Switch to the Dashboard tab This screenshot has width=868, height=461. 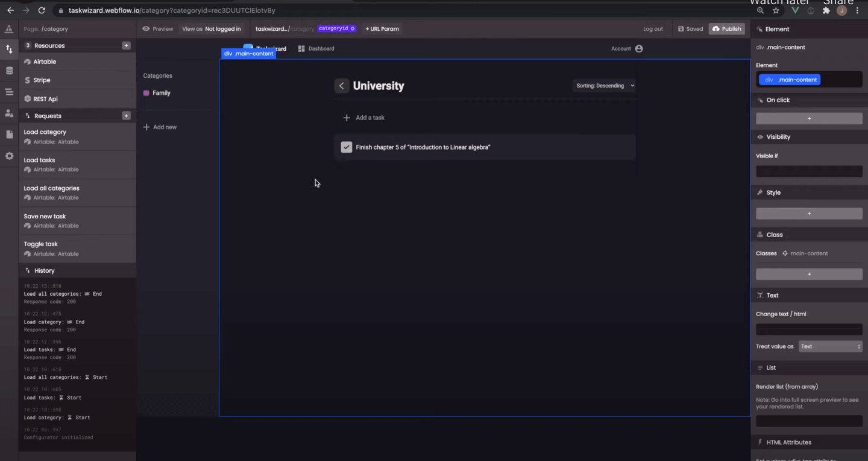coord(316,48)
